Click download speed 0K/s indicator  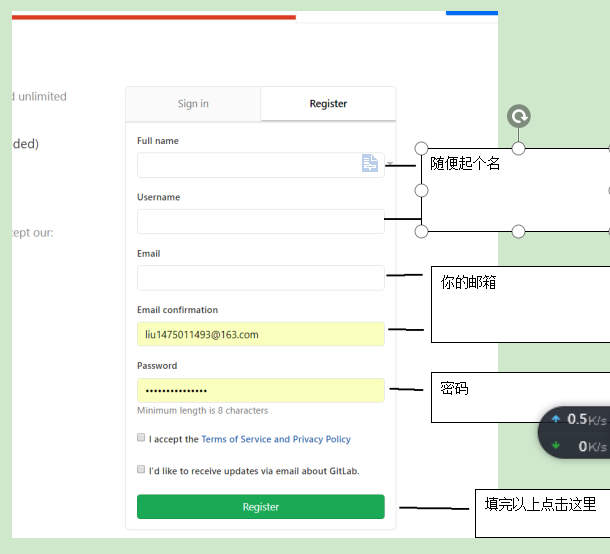(580, 446)
